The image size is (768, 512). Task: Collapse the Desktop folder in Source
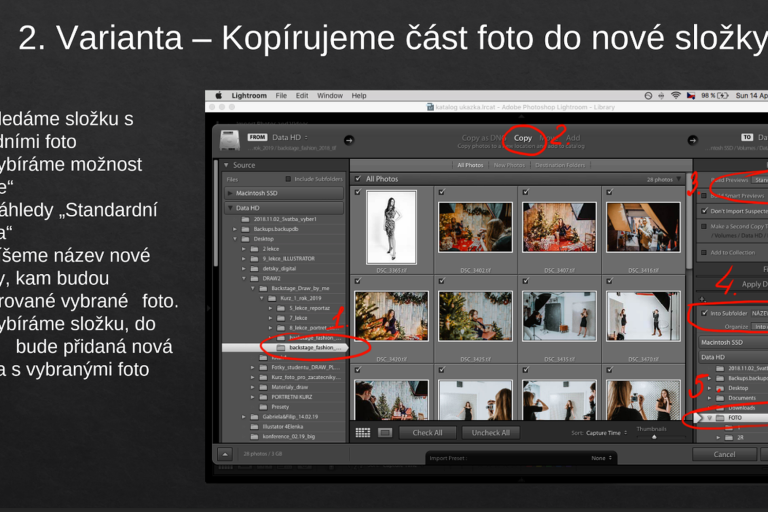(x=235, y=239)
